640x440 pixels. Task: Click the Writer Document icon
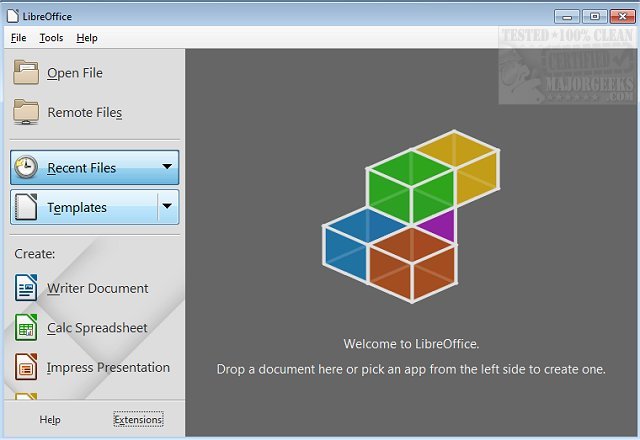tap(26, 288)
